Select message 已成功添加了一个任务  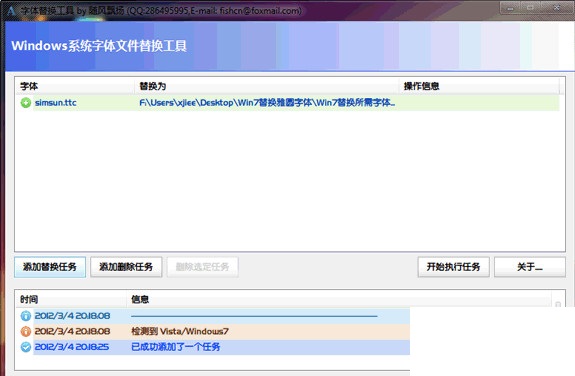[x=176, y=347]
